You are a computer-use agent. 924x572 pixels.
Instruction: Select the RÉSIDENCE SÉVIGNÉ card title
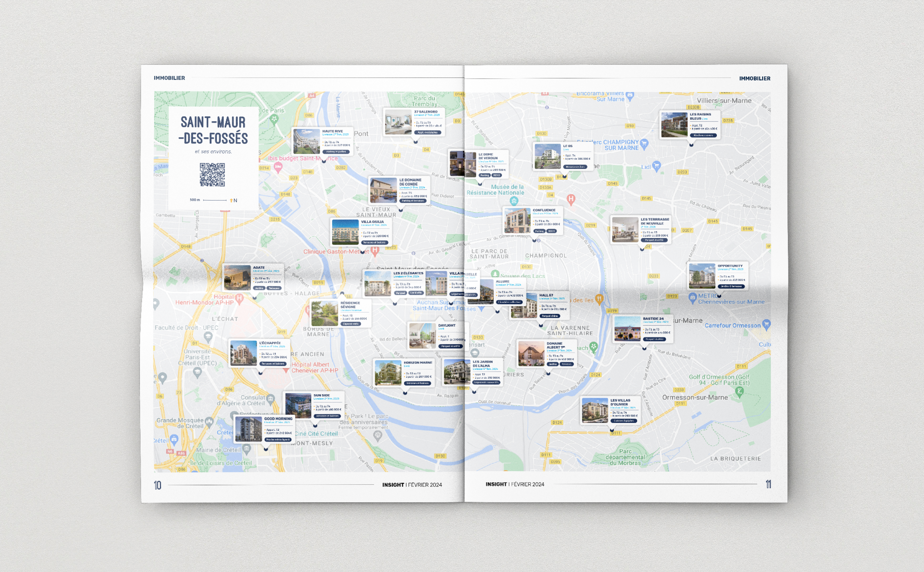350,305
